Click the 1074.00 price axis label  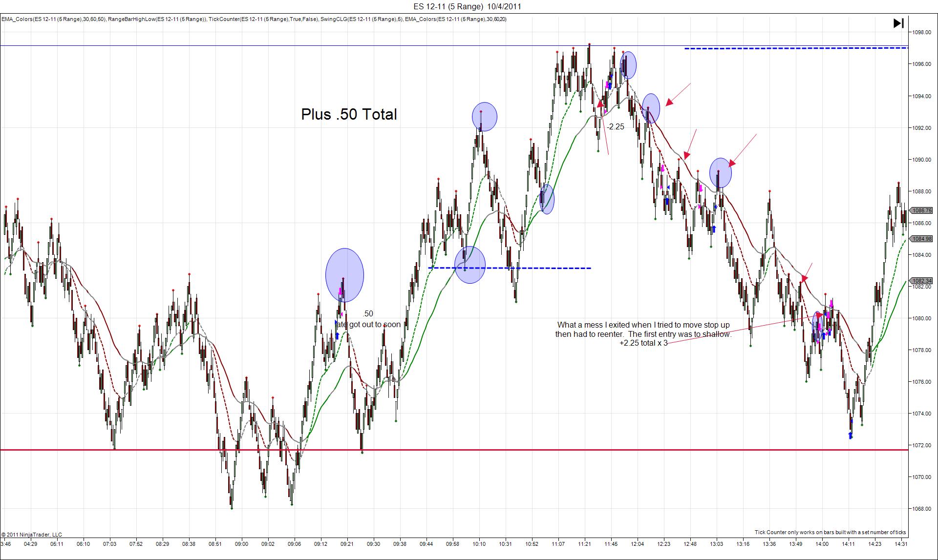pos(922,414)
